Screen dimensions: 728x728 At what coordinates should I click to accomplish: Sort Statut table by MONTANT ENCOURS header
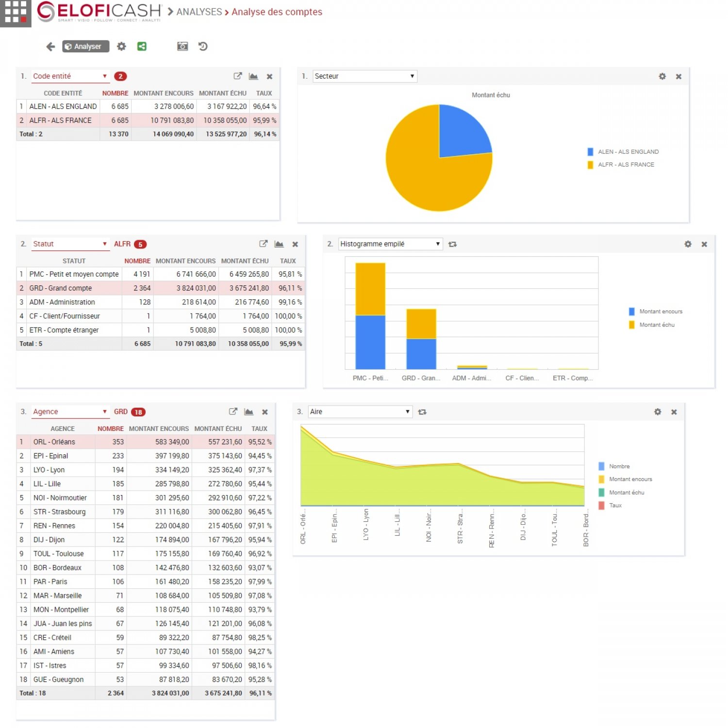185,261
